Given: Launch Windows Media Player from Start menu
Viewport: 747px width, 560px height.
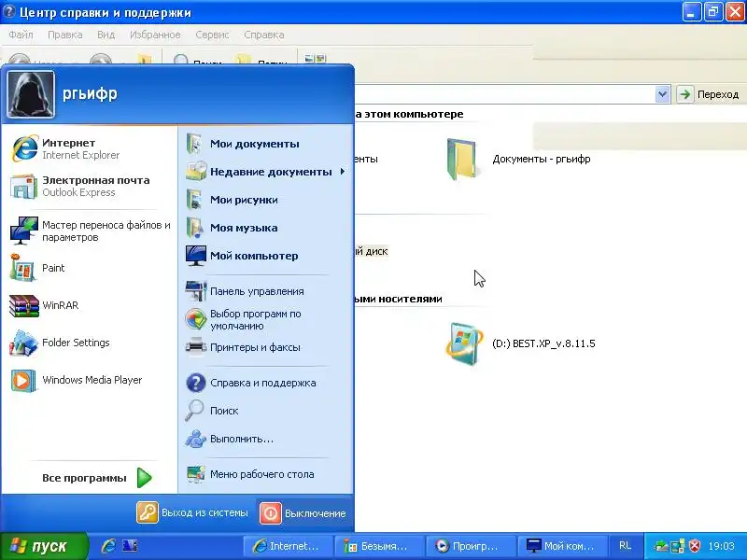Looking at the screenshot, I should tap(90, 380).
